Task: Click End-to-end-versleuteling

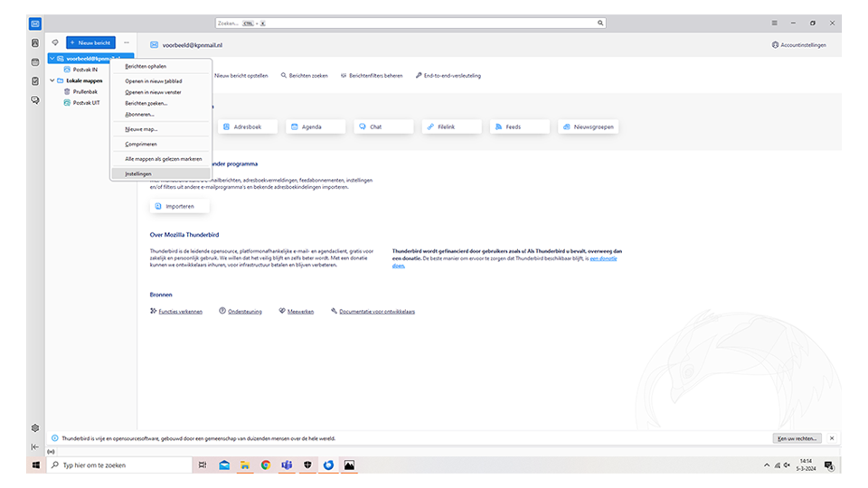Action: (448, 76)
